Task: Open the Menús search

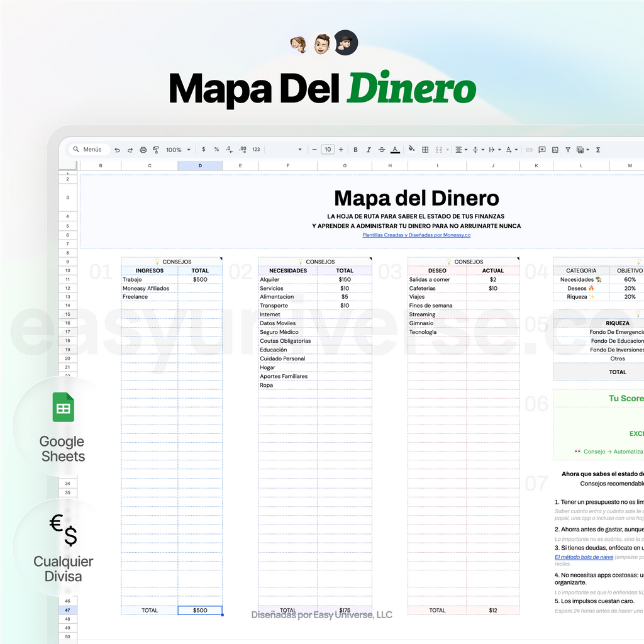Action: point(89,150)
